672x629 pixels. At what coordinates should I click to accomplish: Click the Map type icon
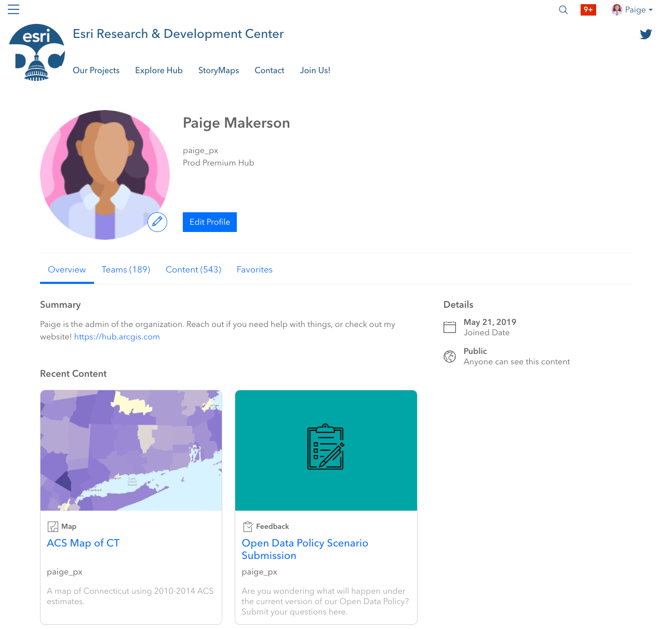[53, 527]
